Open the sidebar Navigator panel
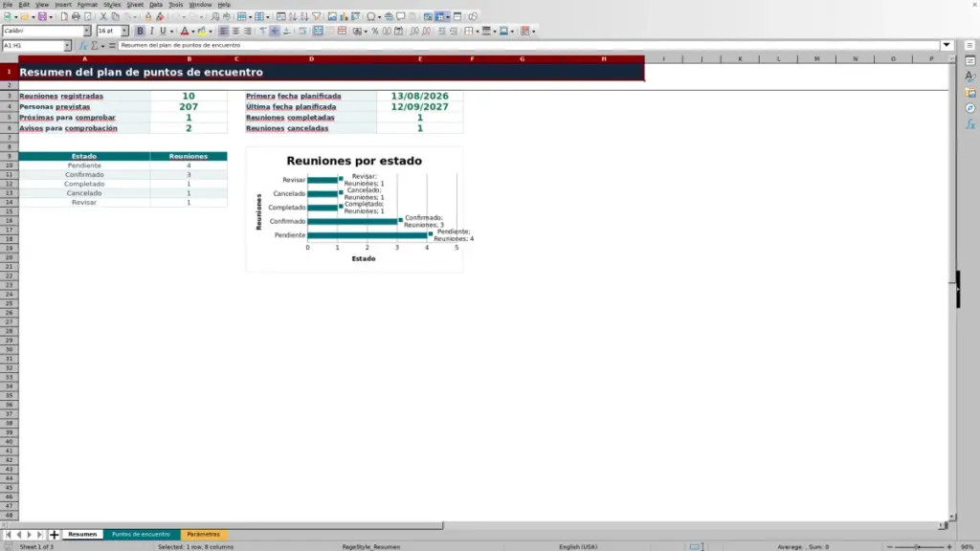The width and height of the screenshot is (980, 551). (970, 109)
